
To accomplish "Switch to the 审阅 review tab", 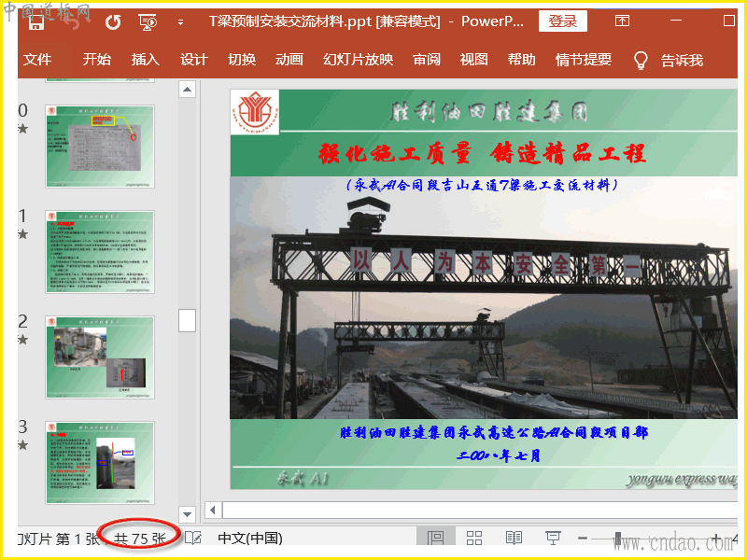I will pos(427,60).
